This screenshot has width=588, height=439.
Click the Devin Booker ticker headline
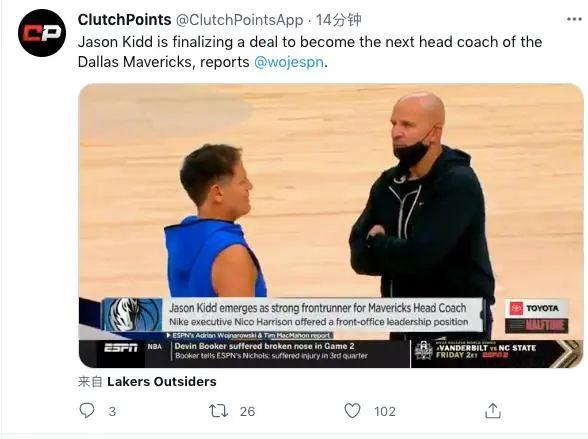tap(264, 346)
